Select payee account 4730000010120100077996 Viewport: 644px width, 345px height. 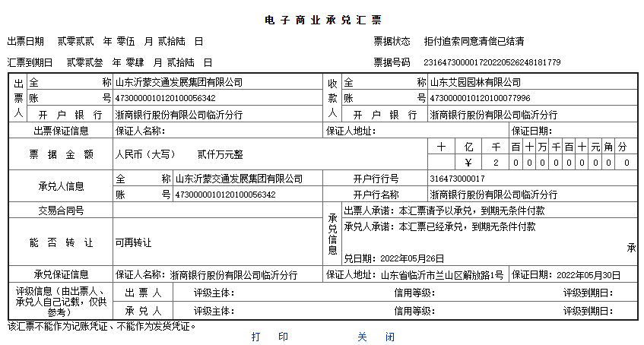coord(480,98)
